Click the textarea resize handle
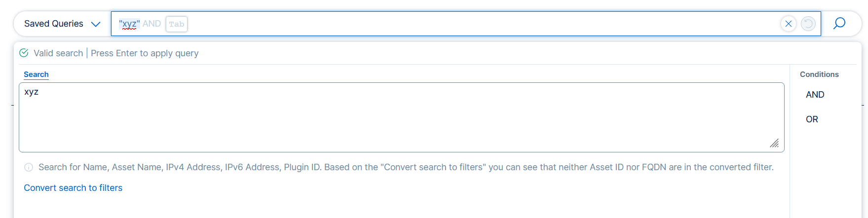Screen dimensions: 868x218 point(774,143)
